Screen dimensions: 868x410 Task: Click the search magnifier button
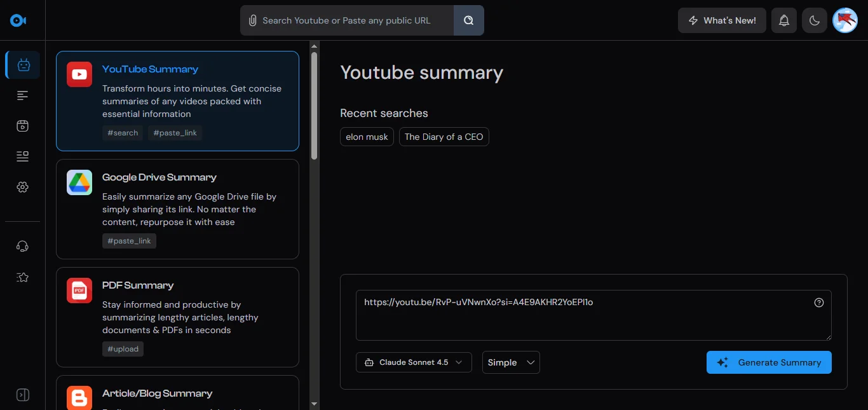[x=468, y=20]
